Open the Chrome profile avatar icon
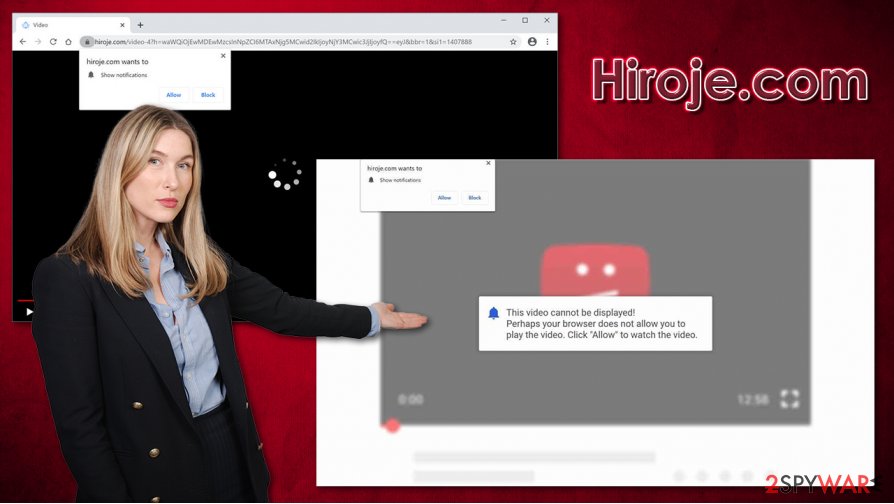This screenshot has width=894, height=504. point(532,42)
